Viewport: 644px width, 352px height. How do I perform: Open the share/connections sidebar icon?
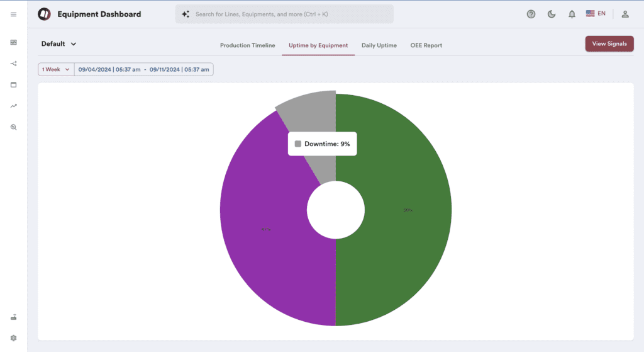(x=14, y=64)
